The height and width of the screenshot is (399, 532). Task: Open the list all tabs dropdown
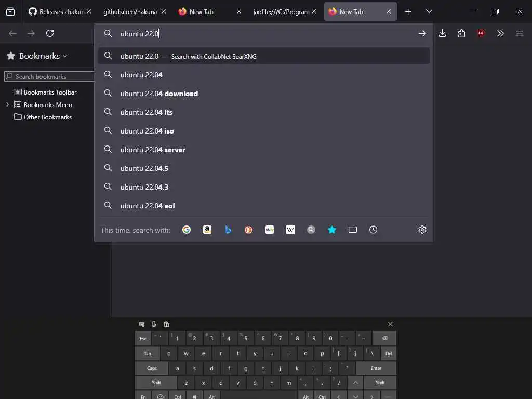(429, 12)
